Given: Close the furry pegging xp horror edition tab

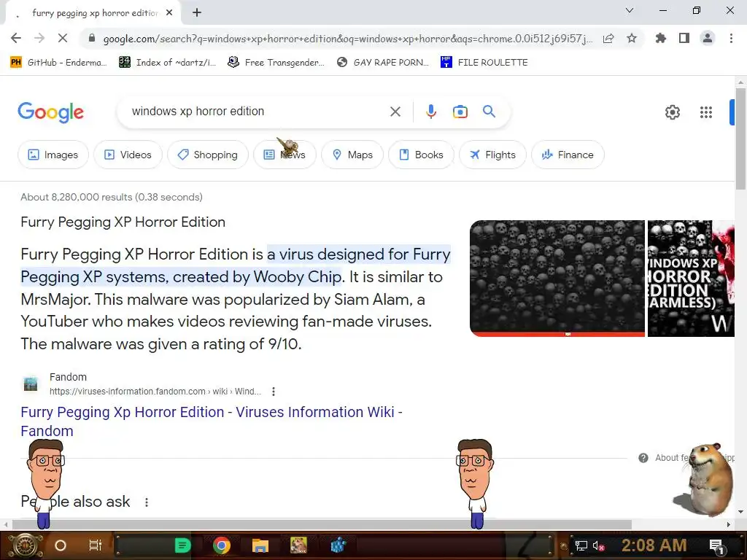Looking at the screenshot, I should 169,13.
